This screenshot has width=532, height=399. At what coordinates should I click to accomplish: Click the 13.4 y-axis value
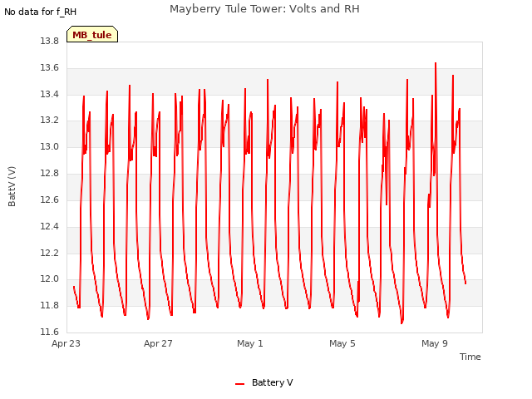(50, 94)
